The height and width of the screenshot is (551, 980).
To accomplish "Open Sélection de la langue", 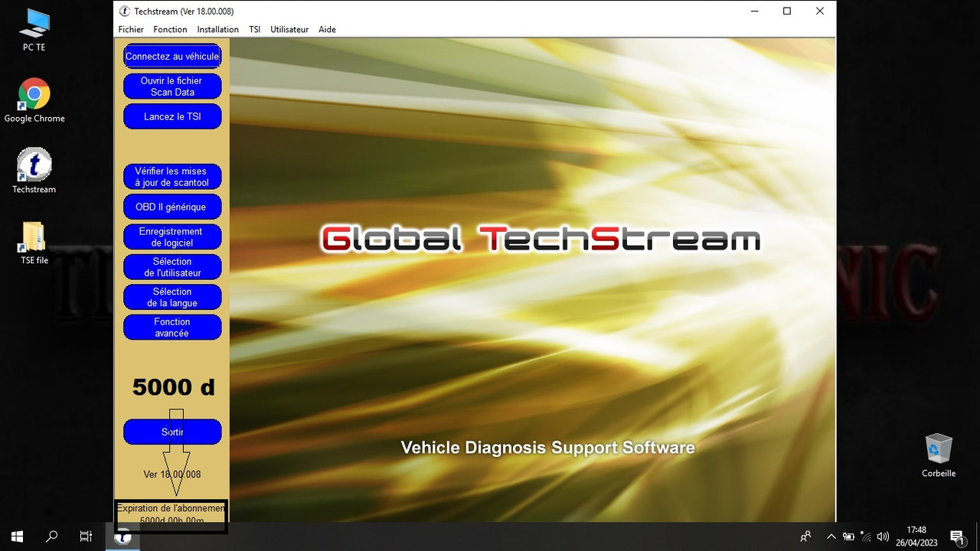I will tap(172, 297).
